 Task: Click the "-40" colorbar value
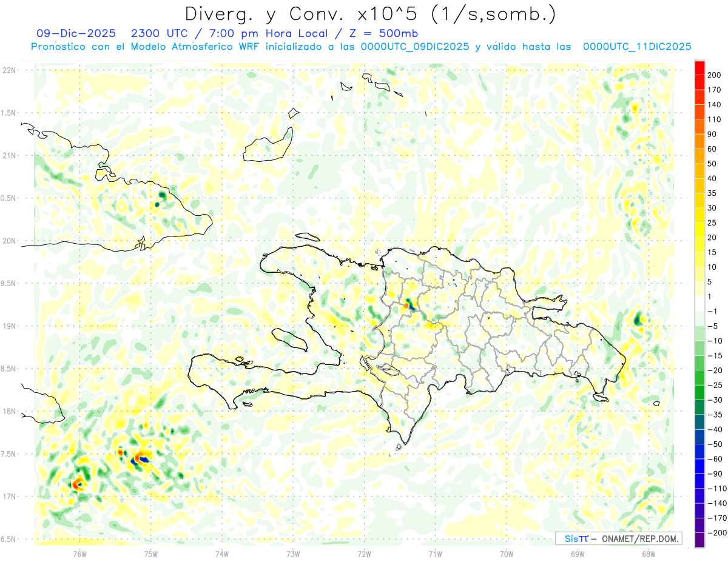(x=715, y=430)
